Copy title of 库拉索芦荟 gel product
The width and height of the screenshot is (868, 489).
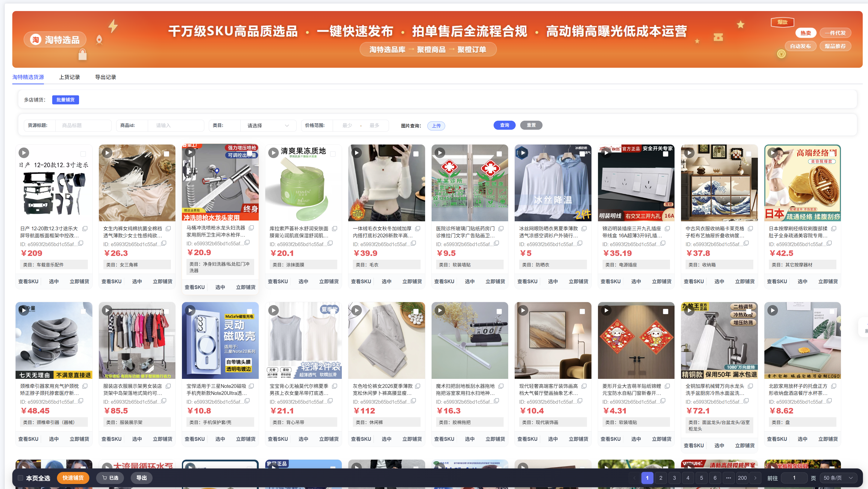pyautogui.click(x=335, y=229)
